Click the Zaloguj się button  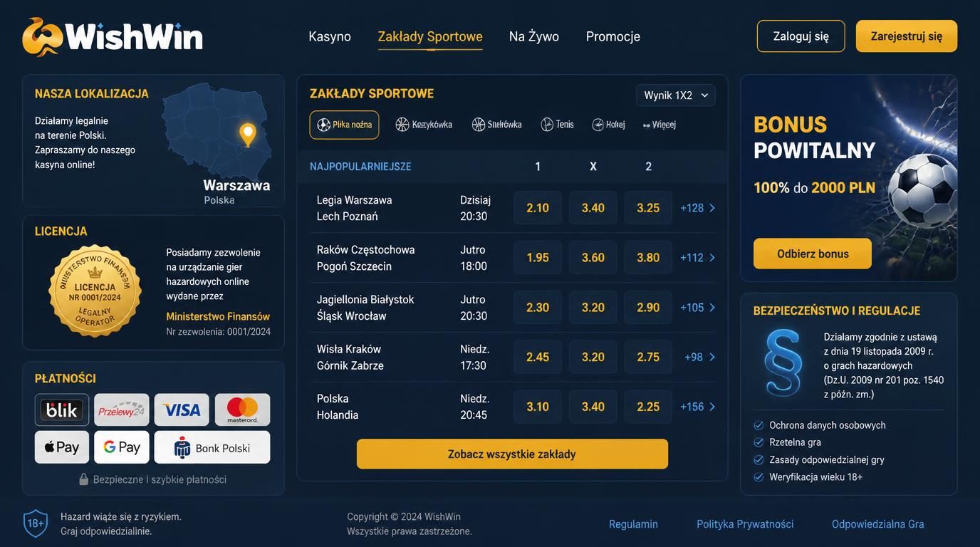[x=801, y=36]
